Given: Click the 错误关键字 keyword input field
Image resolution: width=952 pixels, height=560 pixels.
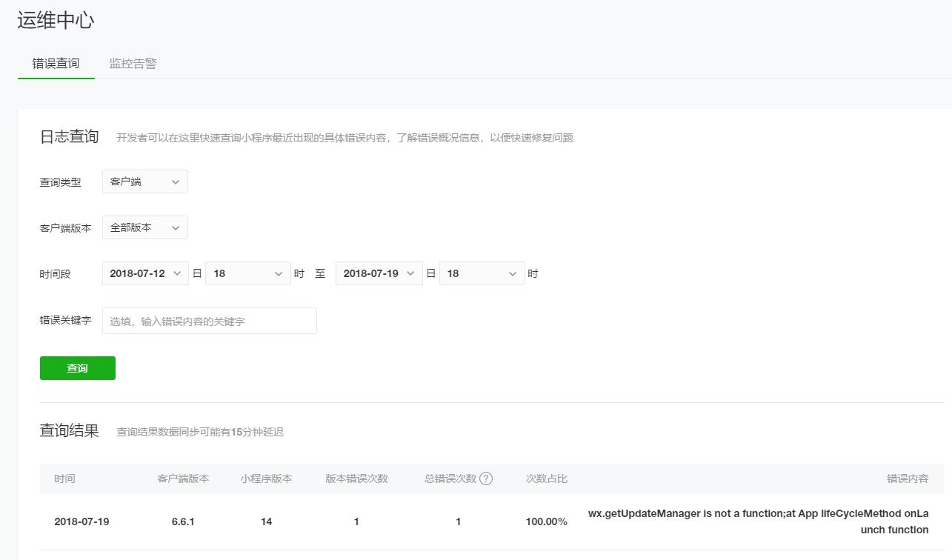Looking at the screenshot, I should pyautogui.click(x=209, y=320).
